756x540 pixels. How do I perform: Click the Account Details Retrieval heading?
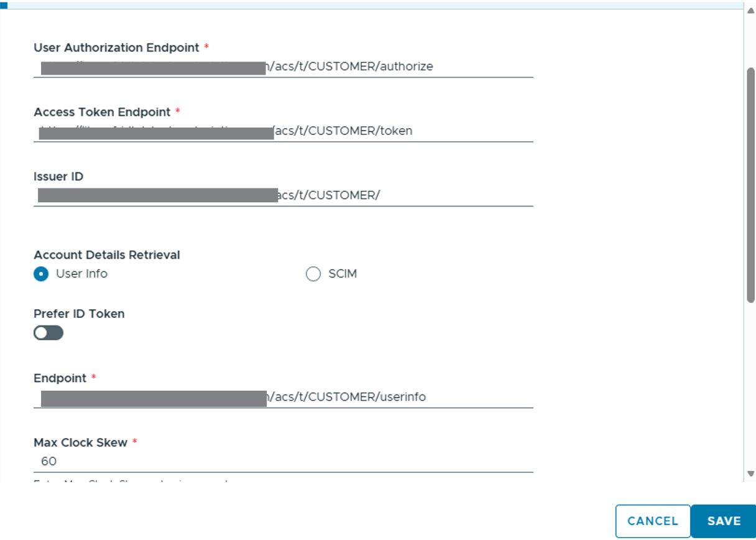click(x=107, y=255)
